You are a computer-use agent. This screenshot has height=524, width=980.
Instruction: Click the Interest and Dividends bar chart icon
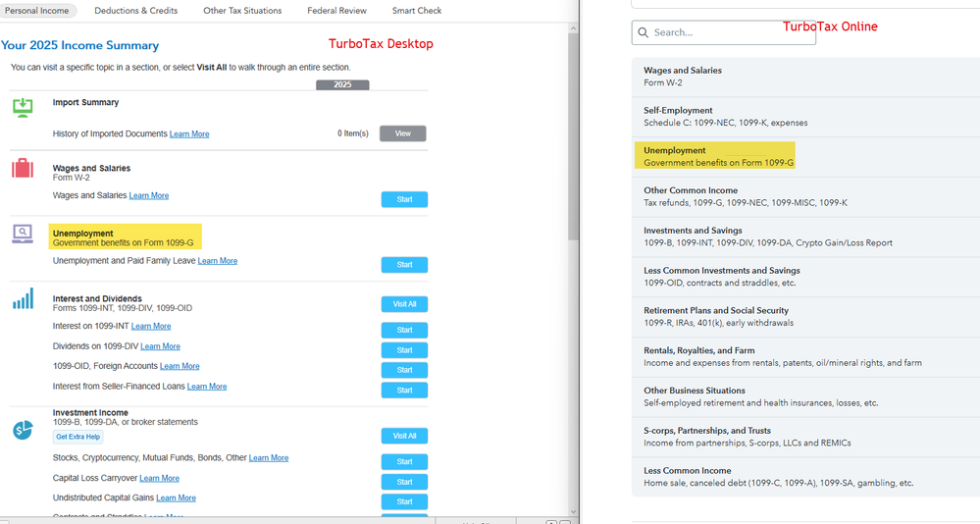tap(23, 299)
